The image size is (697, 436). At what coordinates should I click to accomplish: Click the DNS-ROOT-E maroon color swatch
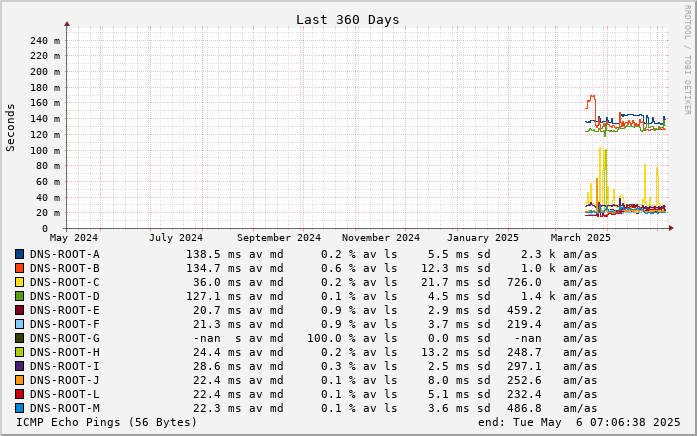coord(20,310)
